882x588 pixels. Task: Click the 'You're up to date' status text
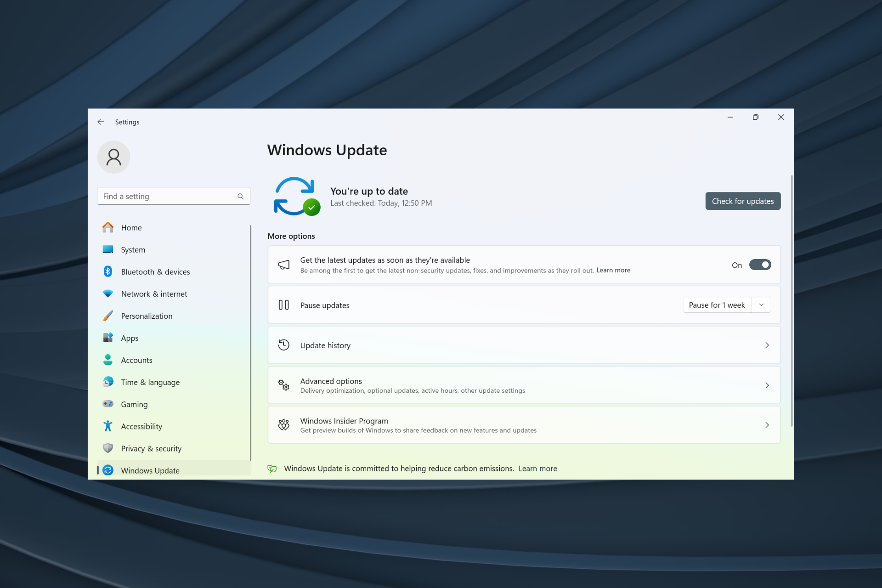click(369, 191)
